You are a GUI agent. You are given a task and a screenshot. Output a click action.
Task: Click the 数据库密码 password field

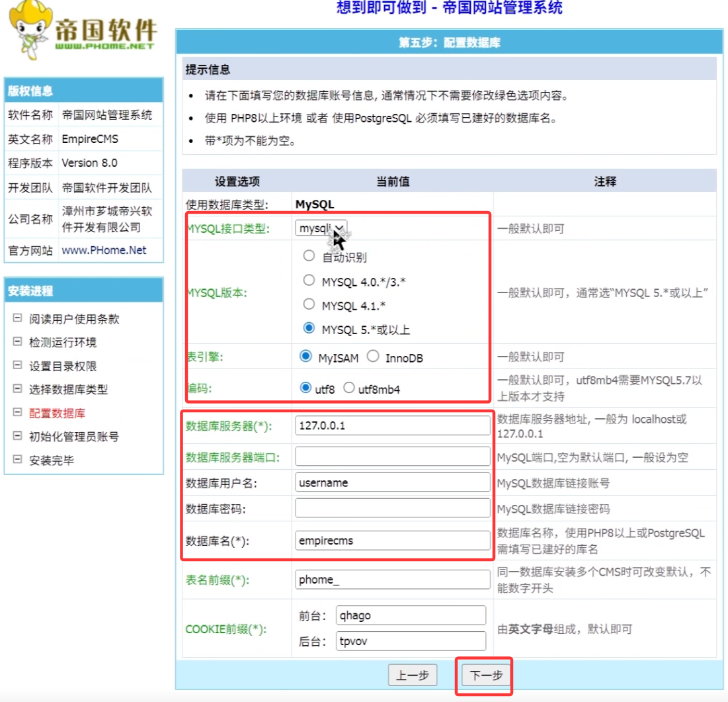tap(393, 509)
